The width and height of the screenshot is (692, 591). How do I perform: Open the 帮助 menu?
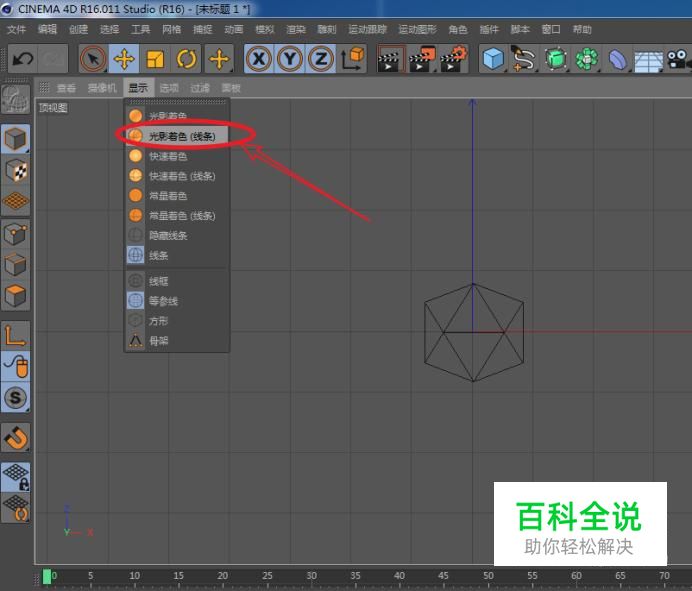[582, 30]
